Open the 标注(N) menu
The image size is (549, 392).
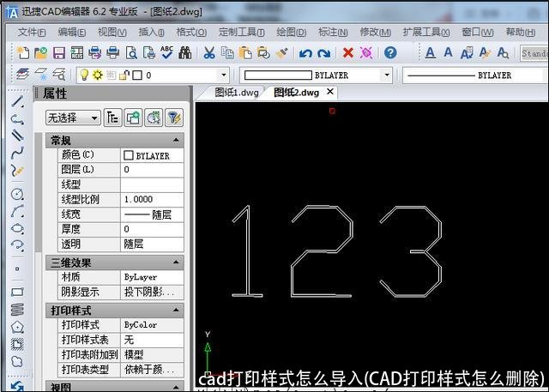coord(333,33)
